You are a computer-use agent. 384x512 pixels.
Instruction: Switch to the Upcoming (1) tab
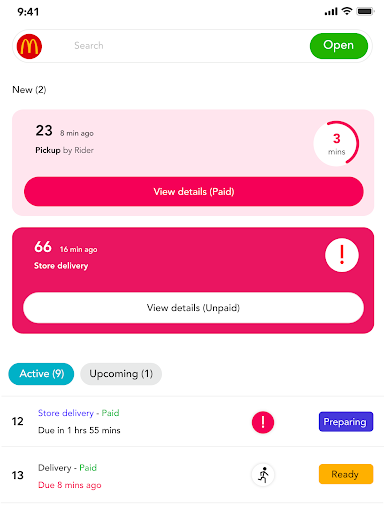(121, 374)
